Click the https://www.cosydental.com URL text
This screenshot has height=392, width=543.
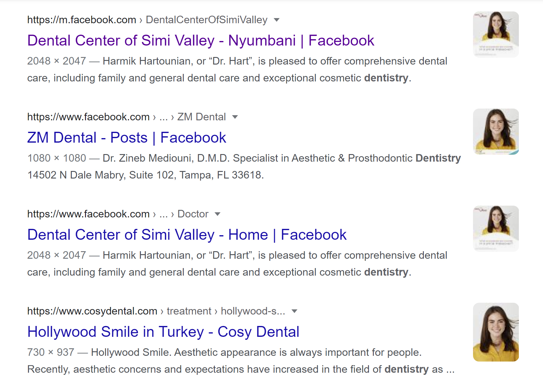[92, 311]
